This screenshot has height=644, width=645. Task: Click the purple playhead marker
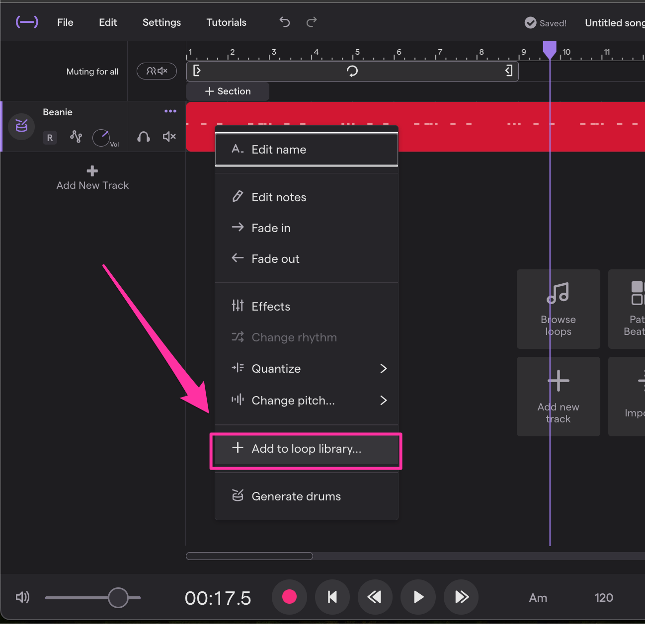point(550,50)
